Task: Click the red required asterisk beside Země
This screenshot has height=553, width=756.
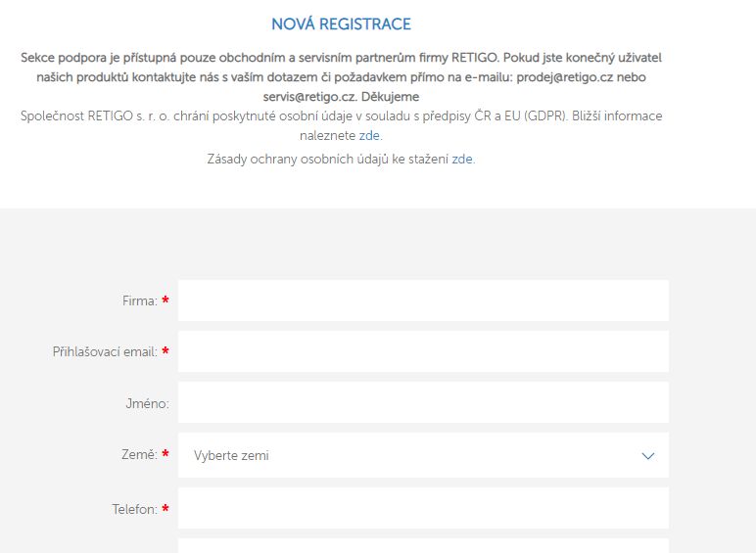Action: [x=165, y=454]
